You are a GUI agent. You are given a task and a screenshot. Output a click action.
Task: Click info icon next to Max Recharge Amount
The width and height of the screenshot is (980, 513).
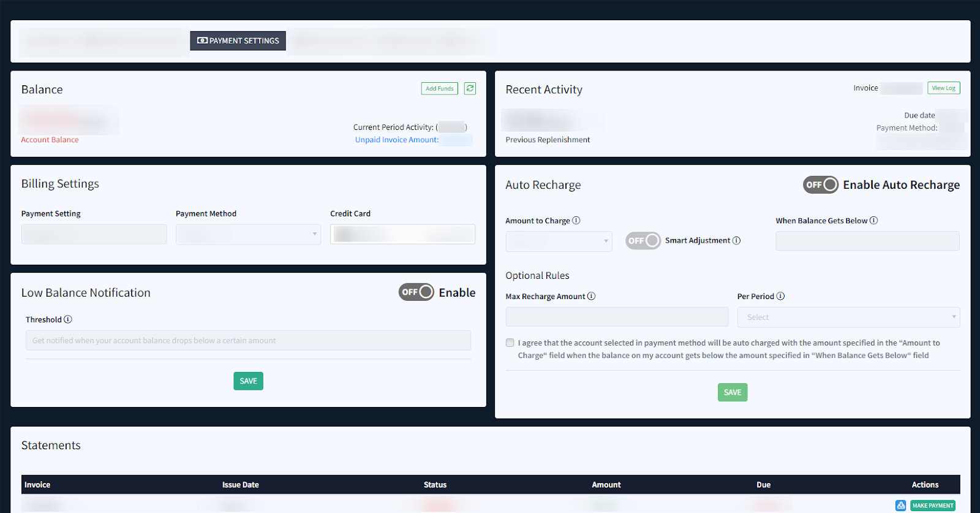[x=592, y=296]
